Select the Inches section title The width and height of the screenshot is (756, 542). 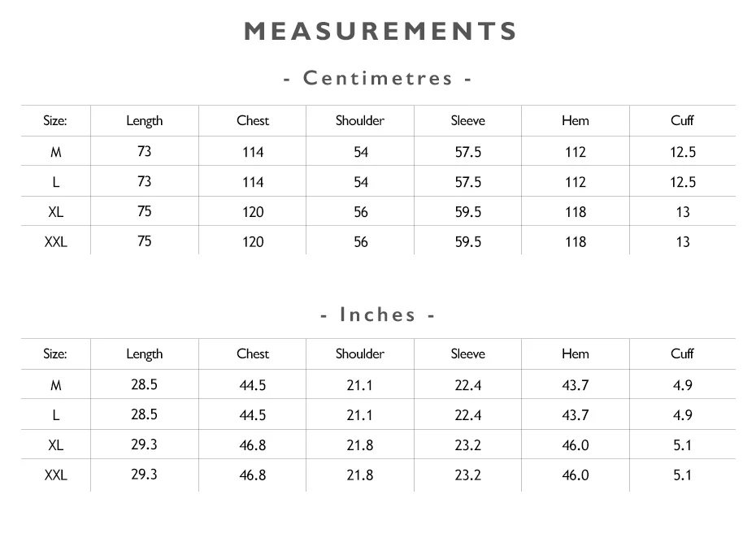[x=378, y=314]
